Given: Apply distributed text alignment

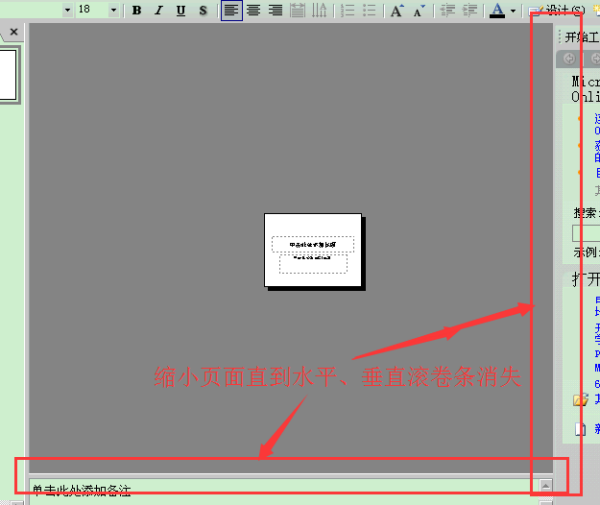Looking at the screenshot, I should pyautogui.click(x=297, y=10).
